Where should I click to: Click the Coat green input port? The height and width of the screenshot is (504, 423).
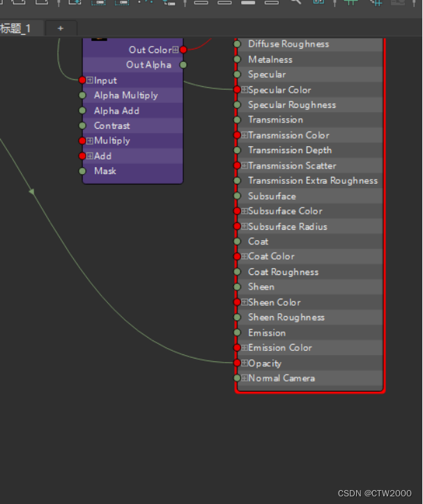coord(238,242)
